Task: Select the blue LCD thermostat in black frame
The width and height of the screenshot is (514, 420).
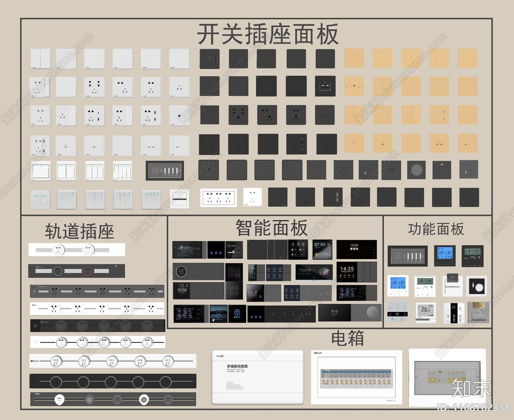Action: (445, 256)
